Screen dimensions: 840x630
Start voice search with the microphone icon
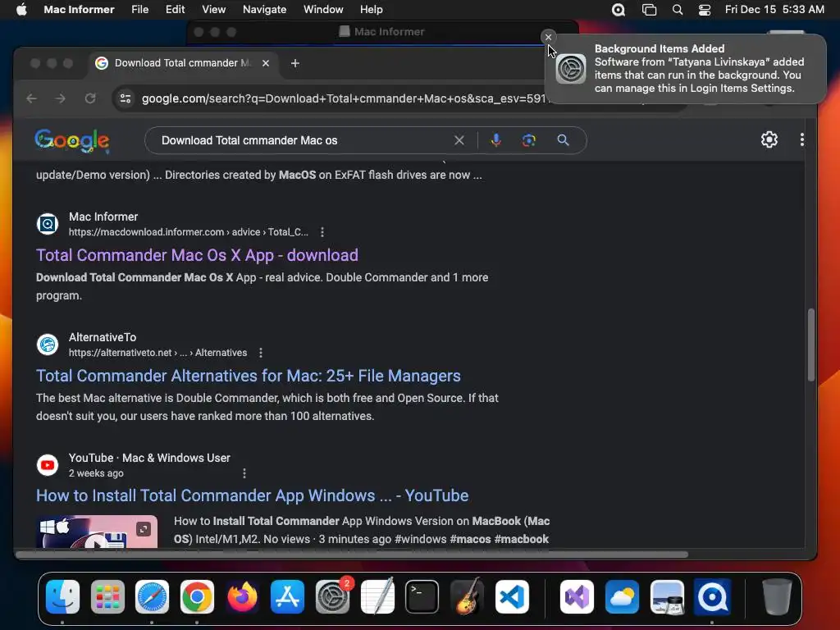[x=496, y=140]
